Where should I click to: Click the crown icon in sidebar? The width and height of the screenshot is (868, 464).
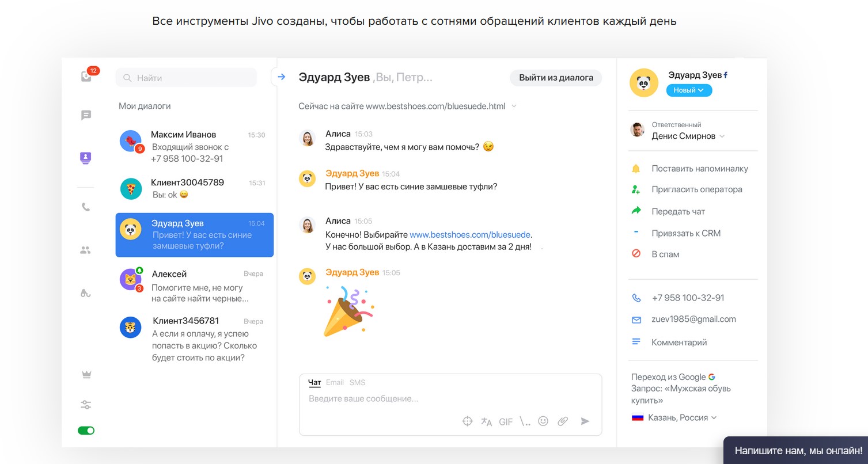point(86,375)
